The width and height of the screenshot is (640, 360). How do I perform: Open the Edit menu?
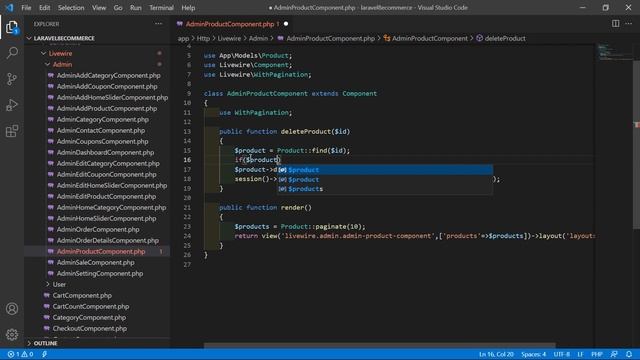tap(44, 8)
